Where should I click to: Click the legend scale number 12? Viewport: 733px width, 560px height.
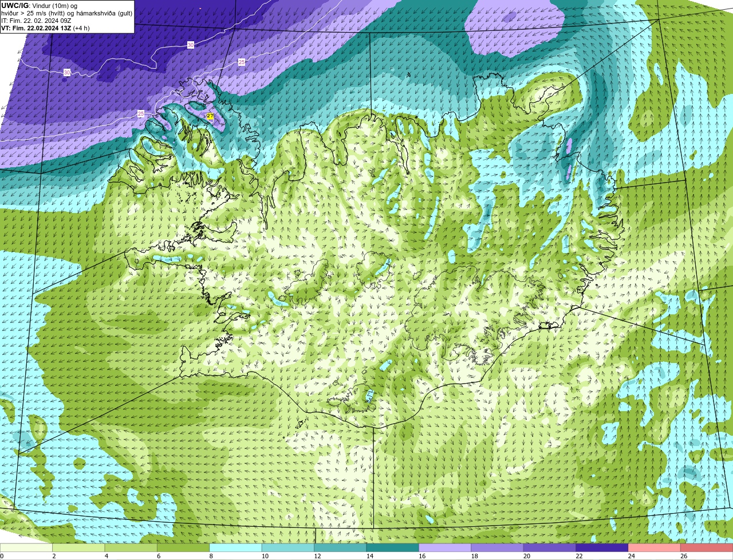click(318, 556)
